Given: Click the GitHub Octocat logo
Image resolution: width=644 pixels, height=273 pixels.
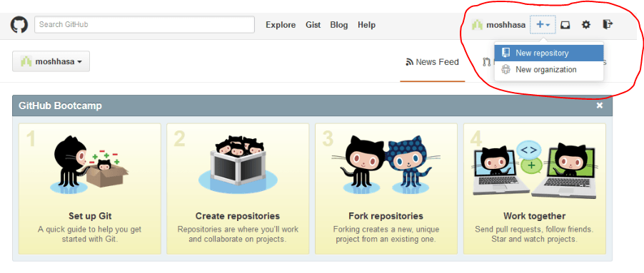Looking at the screenshot, I should point(19,25).
